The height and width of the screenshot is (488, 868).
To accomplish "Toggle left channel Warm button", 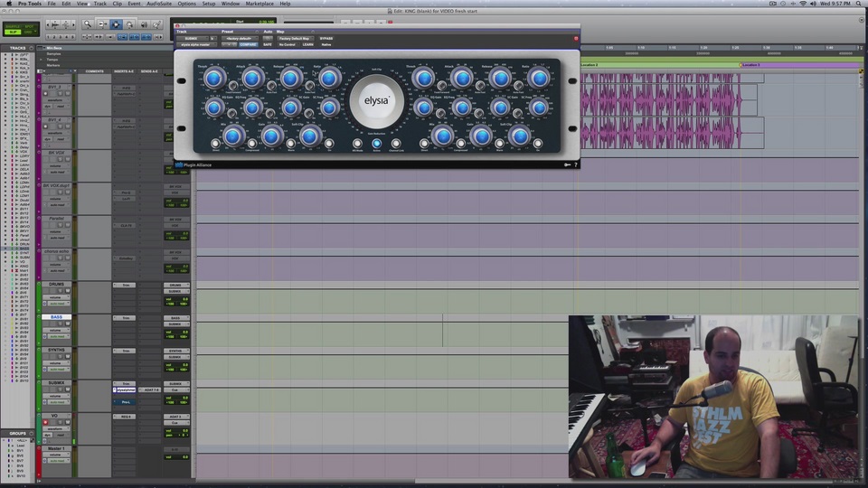I will pyautogui.click(x=290, y=144).
